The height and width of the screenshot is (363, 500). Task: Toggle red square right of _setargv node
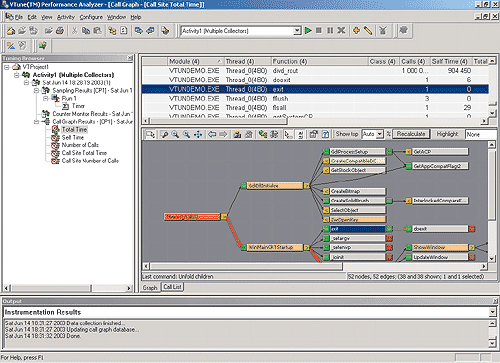pos(389,238)
